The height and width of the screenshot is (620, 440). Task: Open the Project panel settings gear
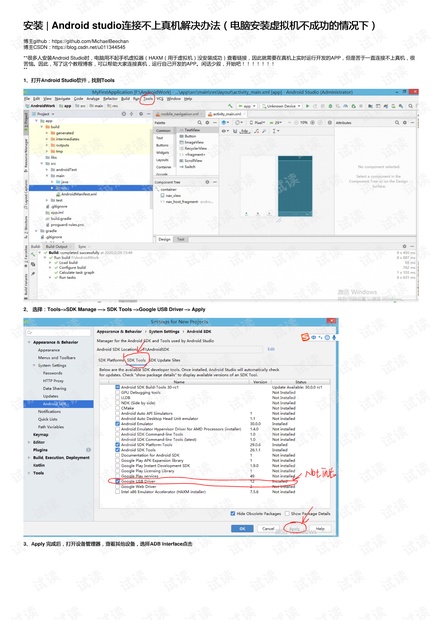tap(141, 114)
